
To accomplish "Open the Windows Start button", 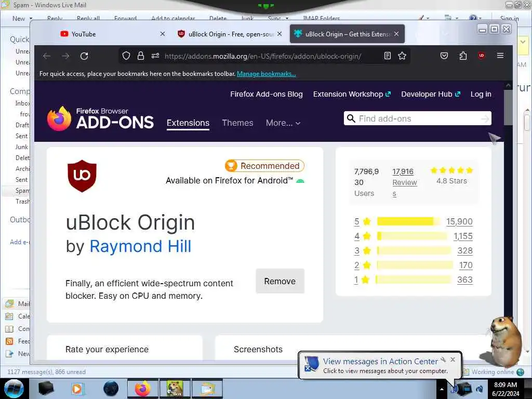I will coord(14,389).
